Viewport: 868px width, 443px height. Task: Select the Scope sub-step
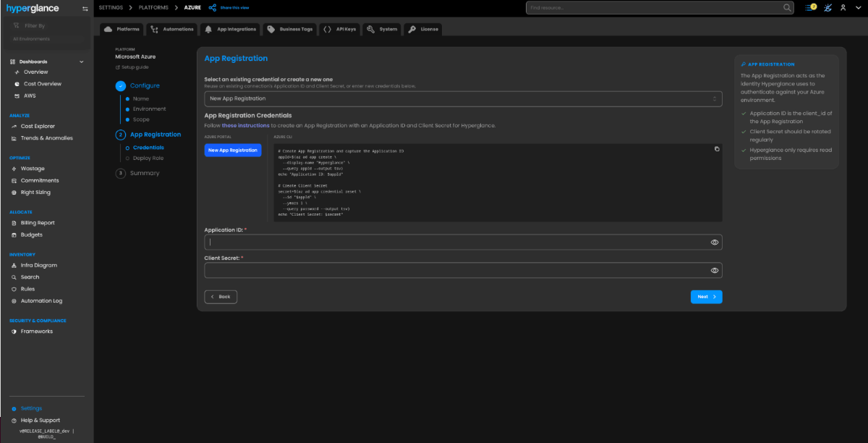[141, 119]
